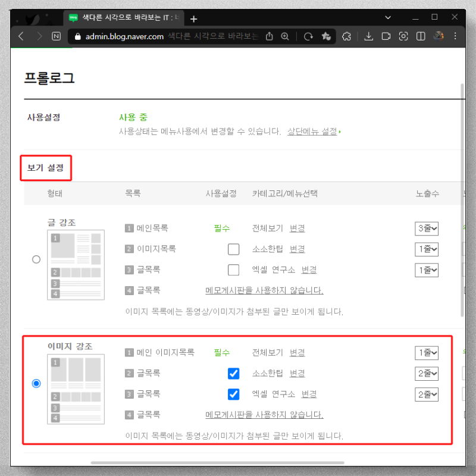Uncheck 글목록 3 checkbox under 이미지 강조
Viewport: 476px width, 476px height.
[233, 394]
